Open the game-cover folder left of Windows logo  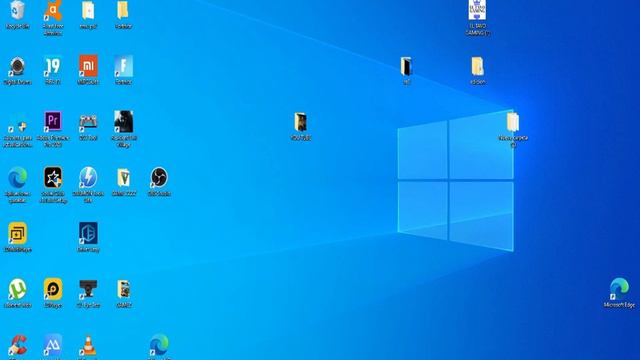point(300,122)
